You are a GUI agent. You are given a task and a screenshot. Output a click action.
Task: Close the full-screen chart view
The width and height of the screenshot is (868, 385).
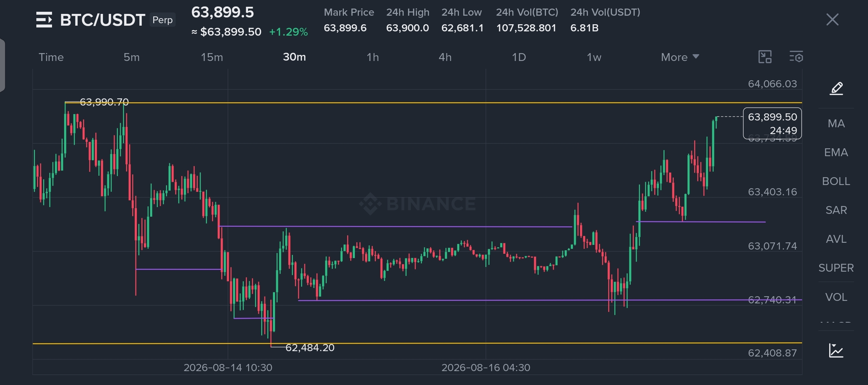point(832,20)
